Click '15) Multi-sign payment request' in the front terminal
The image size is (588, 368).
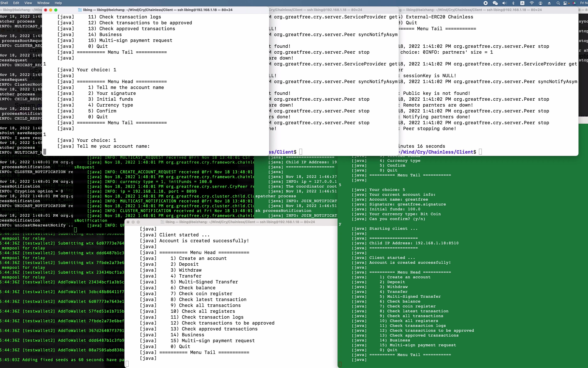(x=130, y=40)
